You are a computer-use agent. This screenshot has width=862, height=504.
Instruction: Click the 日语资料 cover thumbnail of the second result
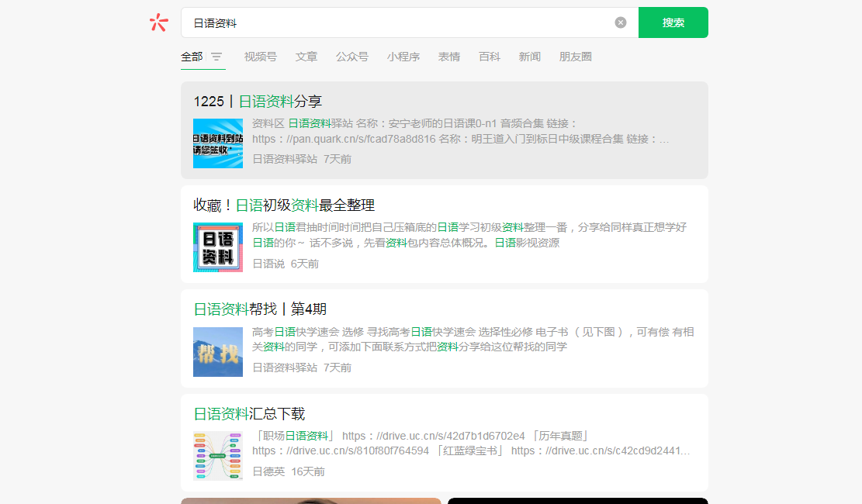(x=218, y=248)
